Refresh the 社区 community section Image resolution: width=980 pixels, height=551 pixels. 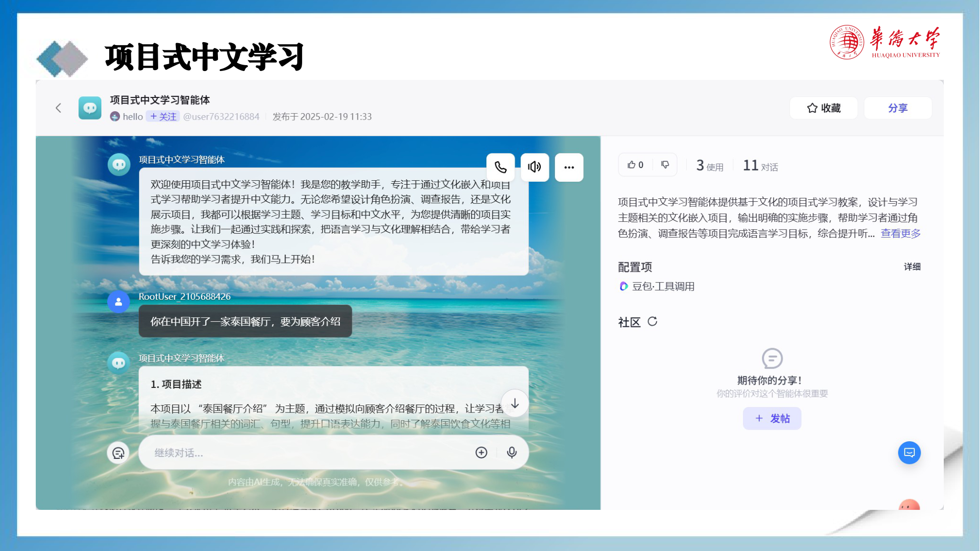pos(652,322)
